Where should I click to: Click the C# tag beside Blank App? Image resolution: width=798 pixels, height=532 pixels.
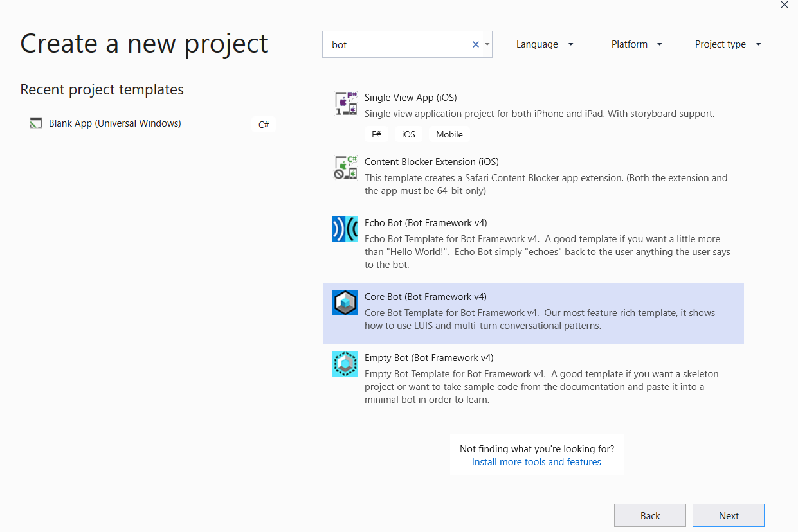264,124
